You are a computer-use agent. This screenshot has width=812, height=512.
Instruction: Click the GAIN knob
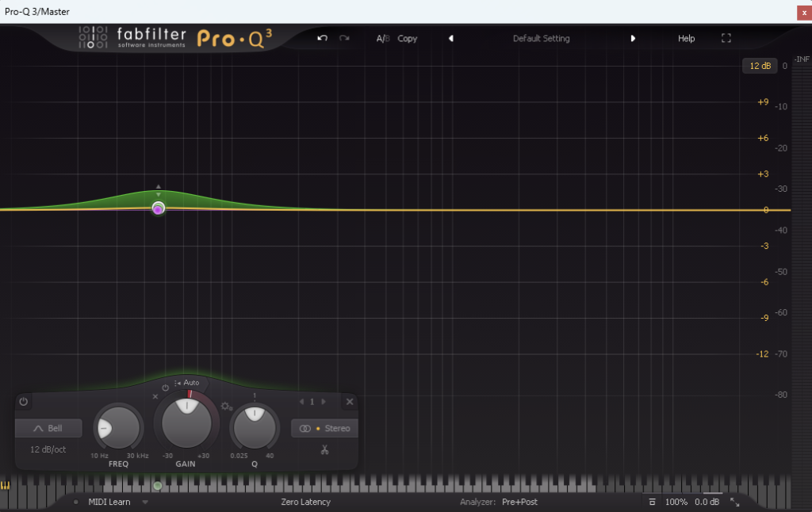[x=186, y=423]
